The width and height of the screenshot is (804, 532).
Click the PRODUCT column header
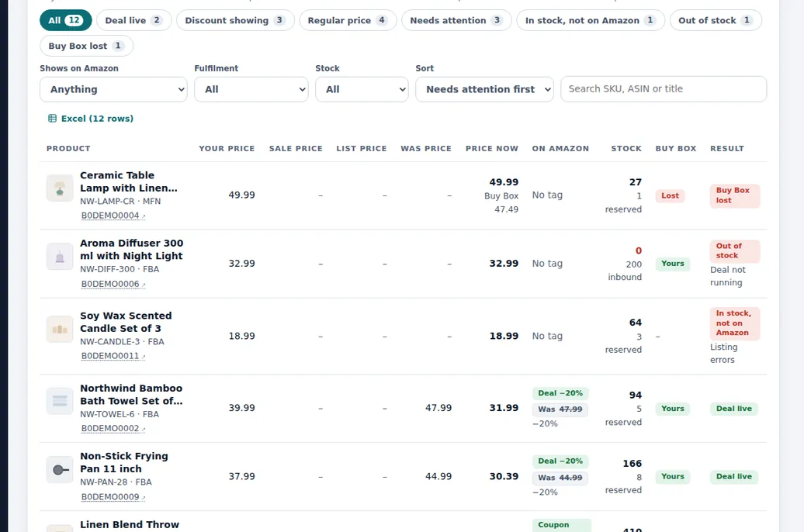point(68,149)
